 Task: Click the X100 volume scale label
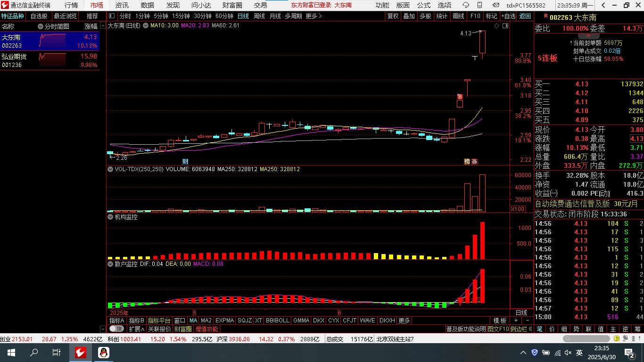(x=518, y=209)
